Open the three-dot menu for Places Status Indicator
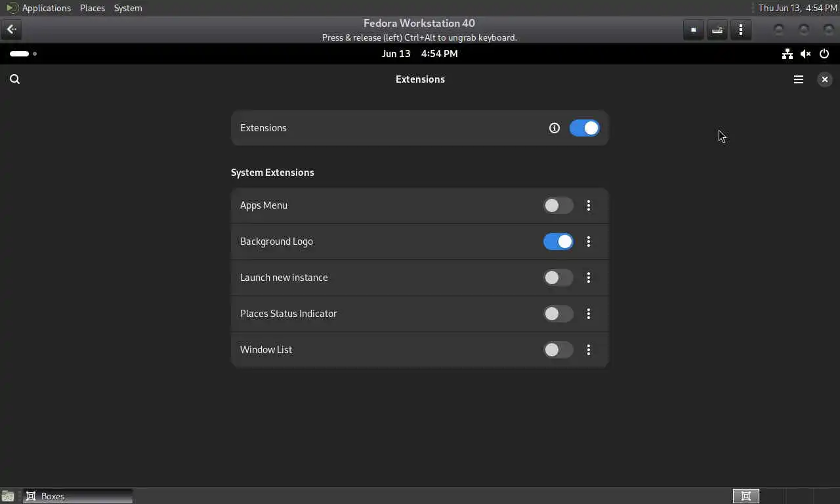 (589, 314)
